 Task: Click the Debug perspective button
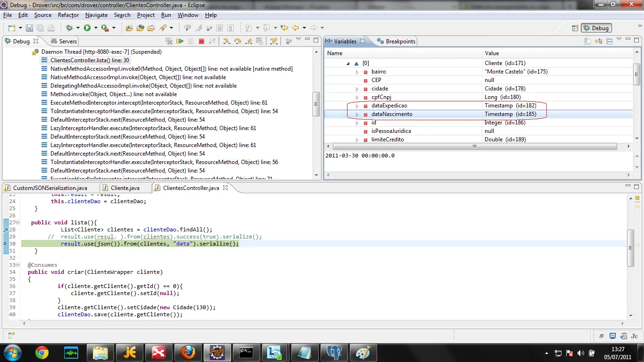596,28
